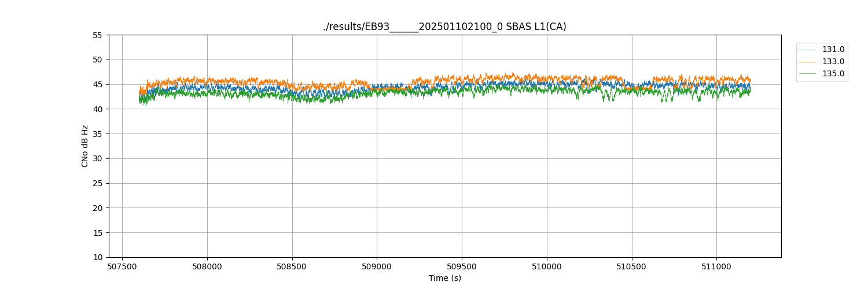
Task: Click the 511000 x-axis tick label
Action: point(716,266)
